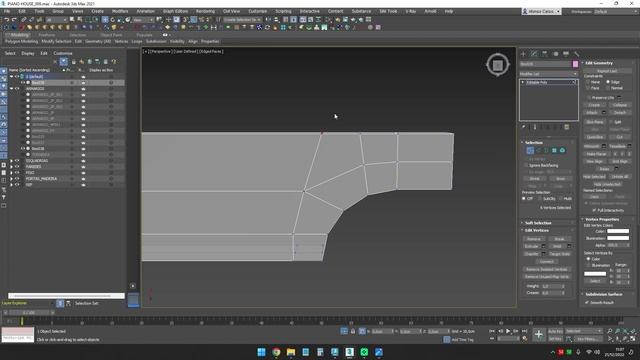Open the Customize menu in the menu bar
Viewport: 640px width, 360px height.
258,11
